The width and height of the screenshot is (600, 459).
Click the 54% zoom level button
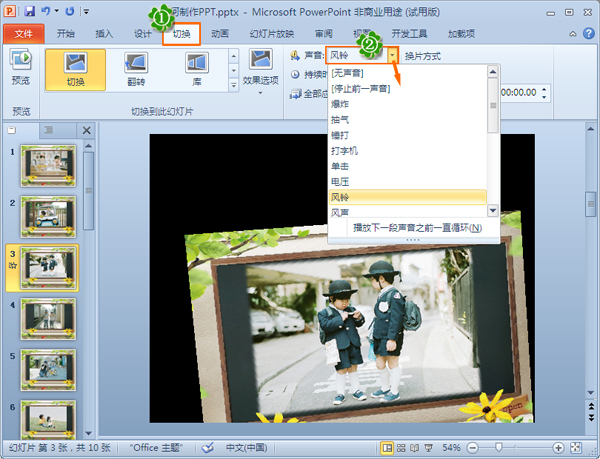(451, 448)
